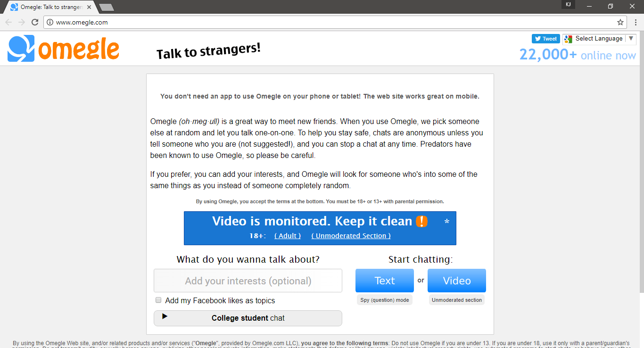The height and width of the screenshot is (348, 644).
Task: Click the KJ profile avatar
Action: [x=568, y=5]
